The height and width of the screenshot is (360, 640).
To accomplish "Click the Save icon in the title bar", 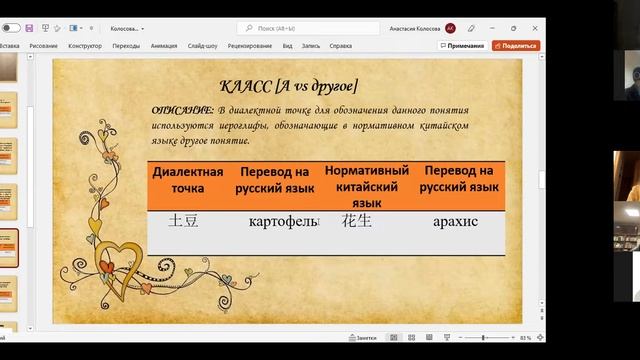I will coord(29,28).
